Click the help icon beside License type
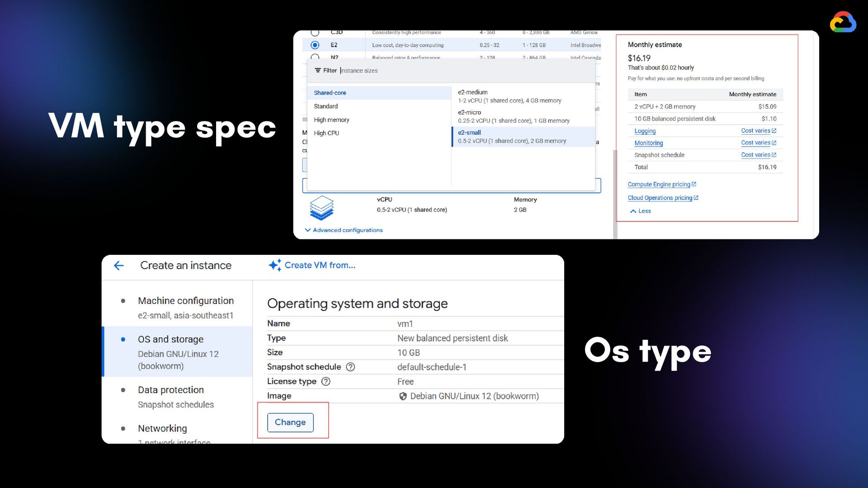Viewport: 868px width, 488px height. click(326, 381)
